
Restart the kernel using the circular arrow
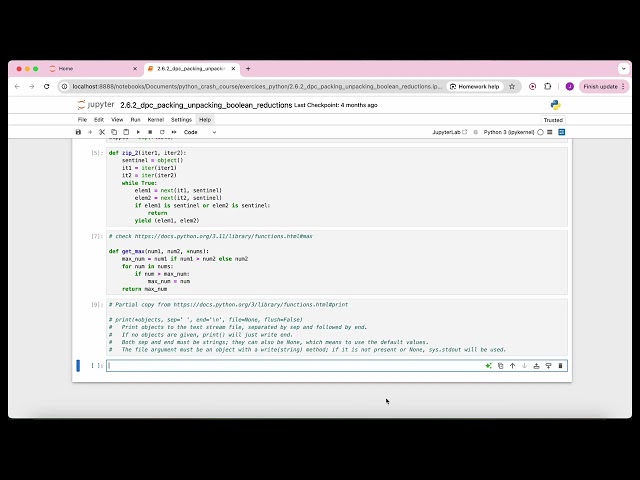162,132
